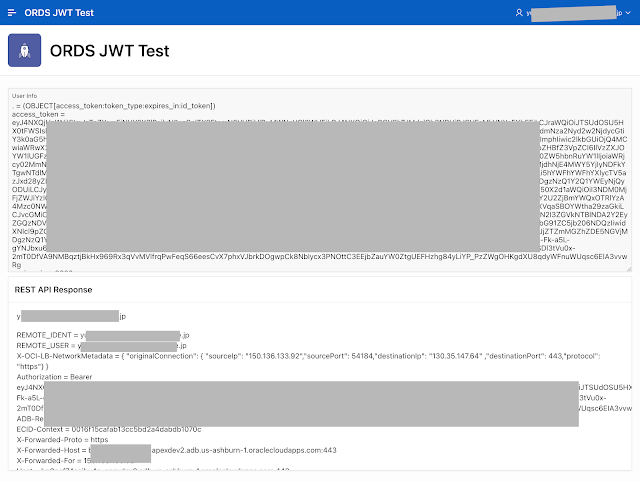Click the rocket application icon
This screenshot has width=640, height=482.
click(24, 50)
